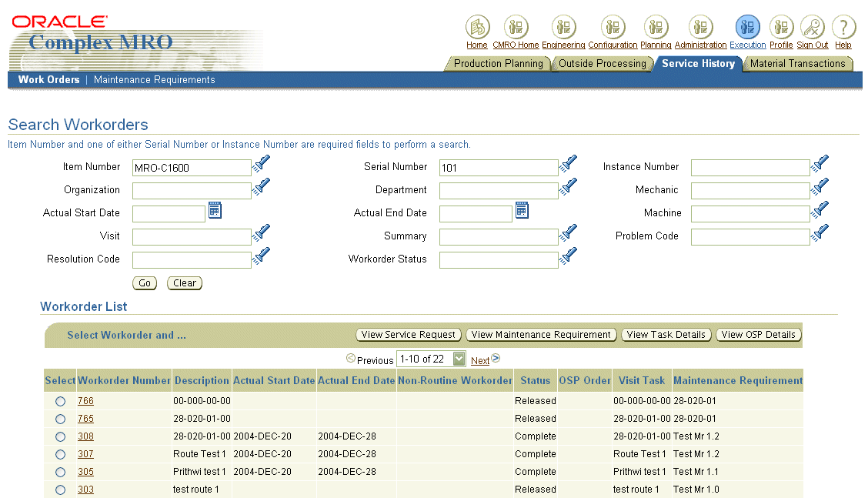Open the Help question-mark icon
The width and height of the screenshot is (868, 498).
click(843, 27)
